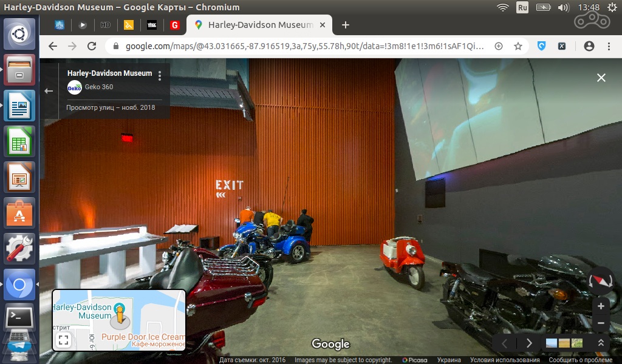The width and height of the screenshot is (622, 364).
Task: Switch to the red G browser tab
Action: 175,25
